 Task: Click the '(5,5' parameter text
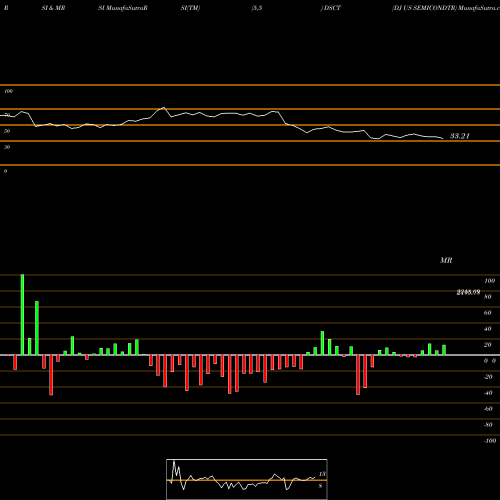pyautogui.click(x=257, y=8)
